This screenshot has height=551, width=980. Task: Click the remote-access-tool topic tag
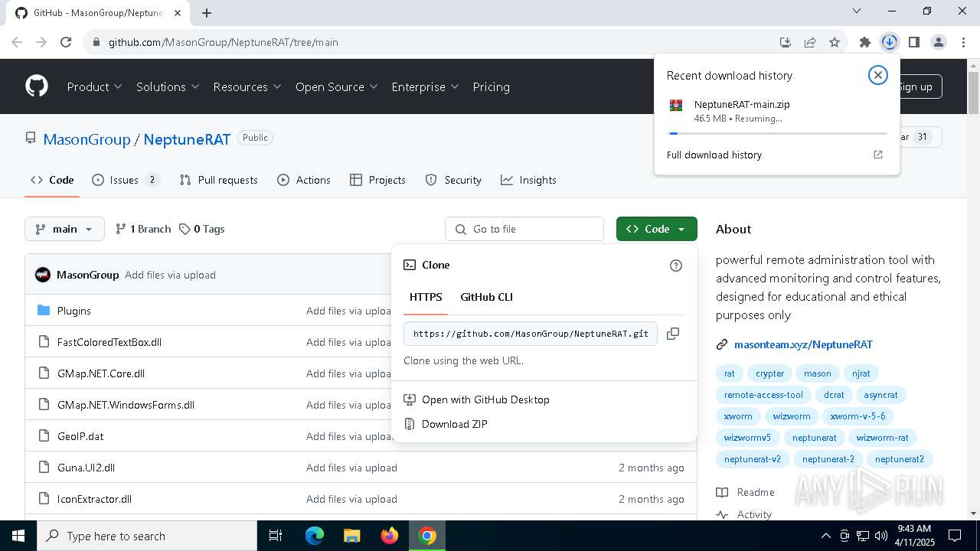tap(763, 395)
